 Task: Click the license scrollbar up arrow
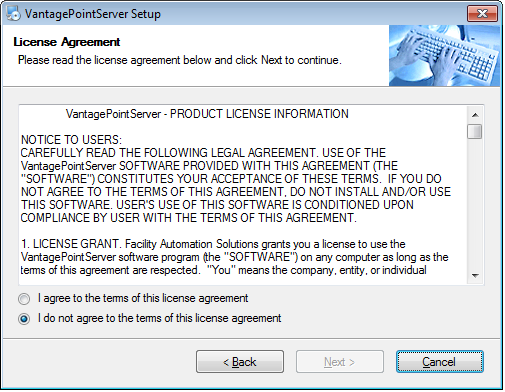tap(475, 115)
